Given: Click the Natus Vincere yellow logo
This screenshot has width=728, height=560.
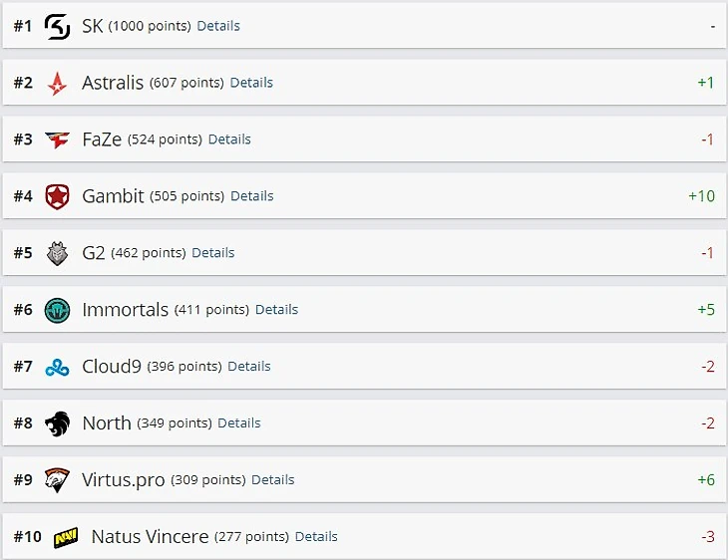Looking at the screenshot, I should coord(66,537).
